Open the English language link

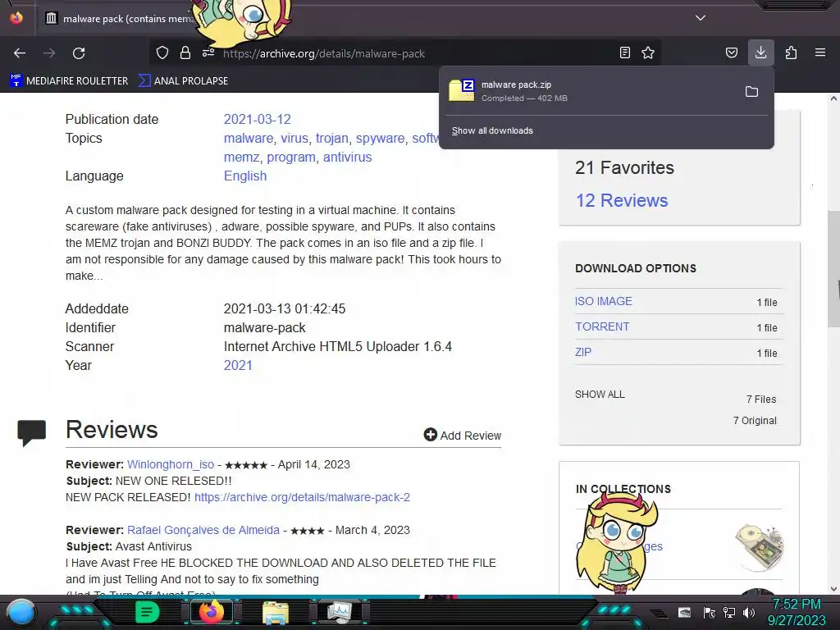pyautogui.click(x=244, y=176)
